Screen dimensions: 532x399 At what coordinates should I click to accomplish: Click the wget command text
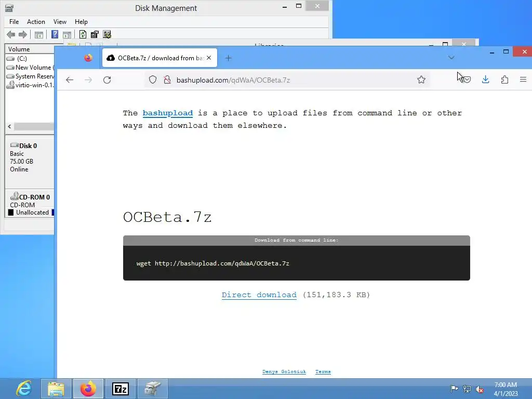pos(212,263)
